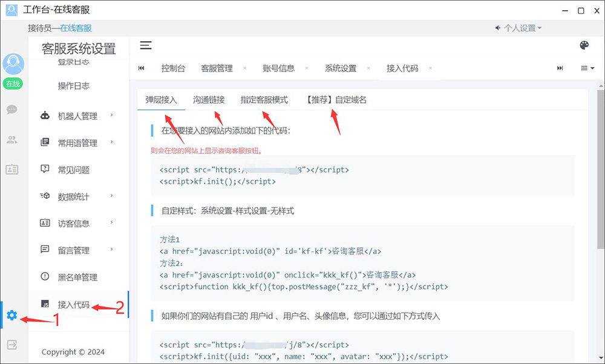Image resolution: width=605 pixels, height=364 pixels.
Task: Jump to first tab with rewind icon
Action: point(142,68)
